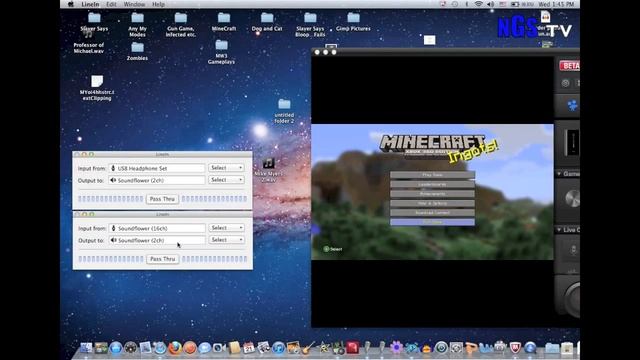Select the Gimp Pictures folder

tap(353, 22)
